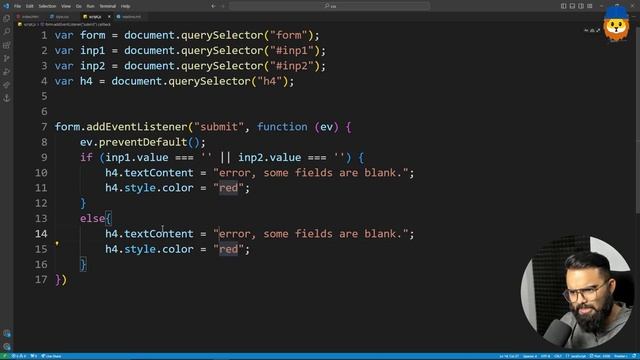Click the lightbulb code action on line 15
The width and height of the screenshot is (640, 360).
point(57,244)
